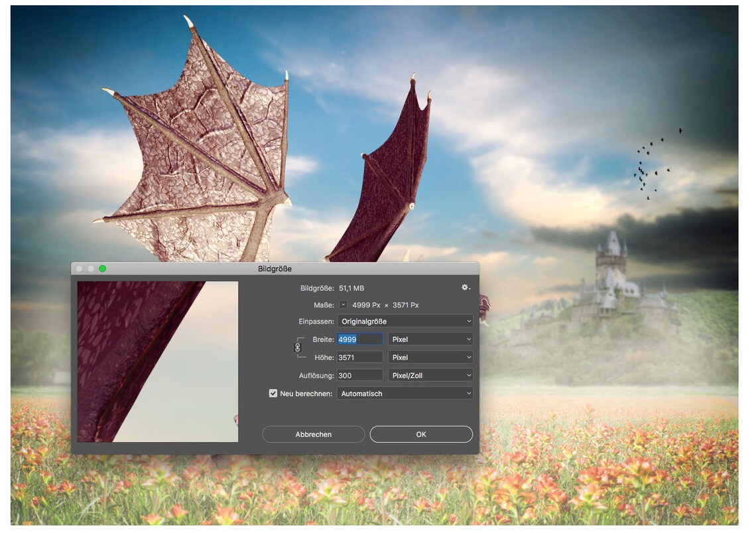Expand the Maße dimensions unit chevron
This screenshot has height=533, width=756.
pyautogui.click(x=343, y=305)
